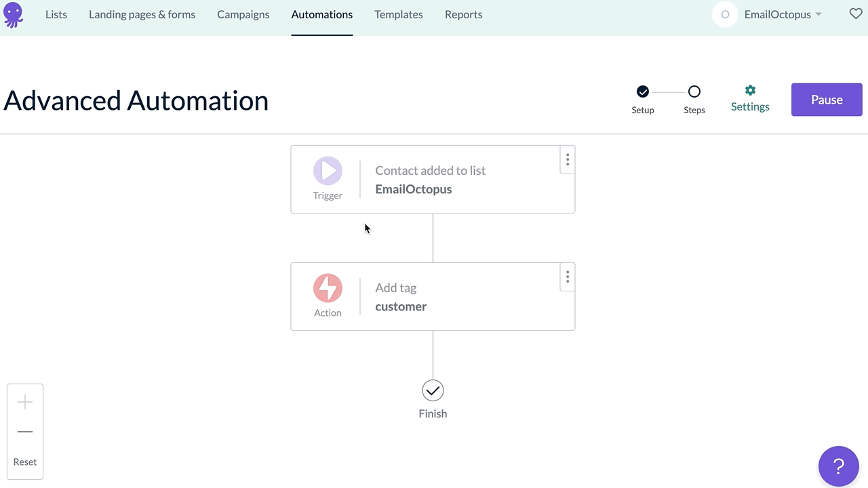Click the Steps label
Image resolution: width=868 pixels, height=488 pixels.
694,110
